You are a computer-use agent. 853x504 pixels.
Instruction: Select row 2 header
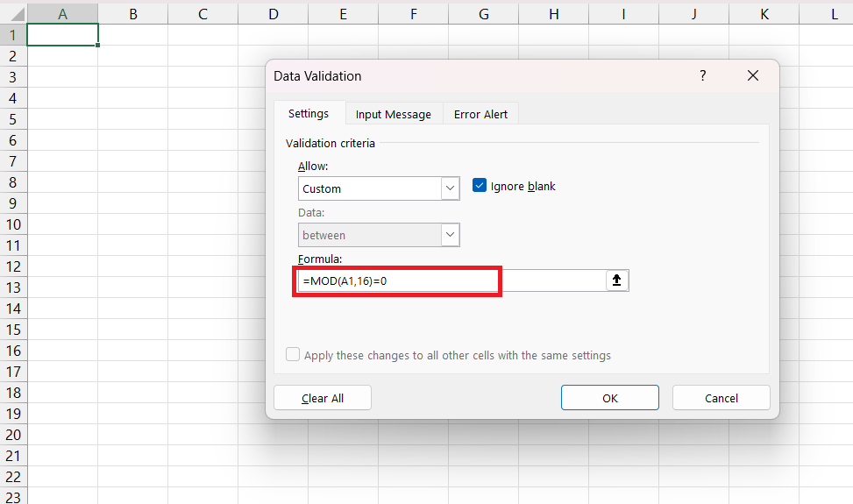tap(13, 56)
